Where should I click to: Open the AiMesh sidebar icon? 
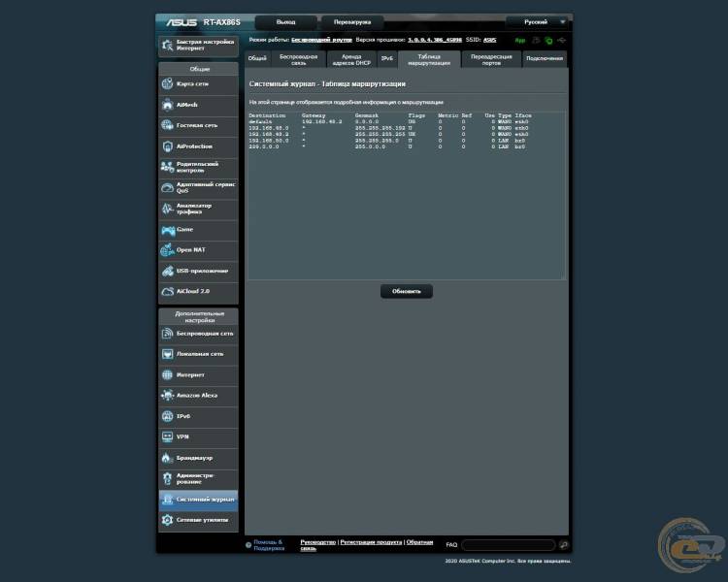coord(167,105)
